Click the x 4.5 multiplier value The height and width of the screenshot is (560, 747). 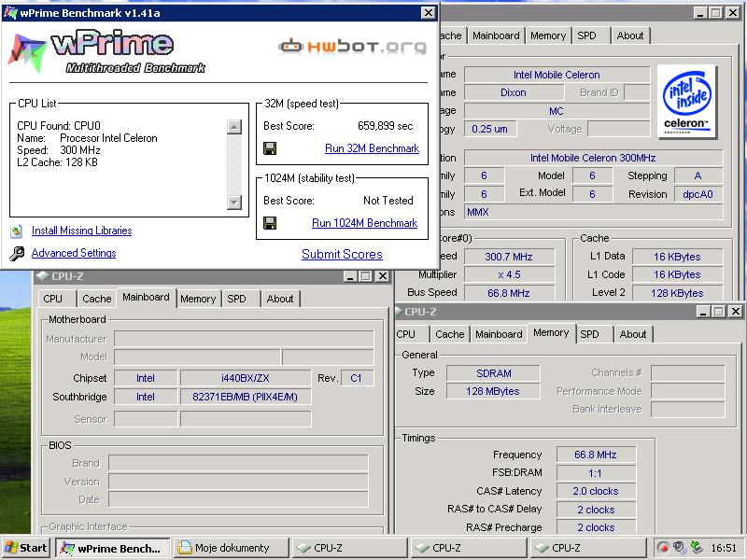509,274
